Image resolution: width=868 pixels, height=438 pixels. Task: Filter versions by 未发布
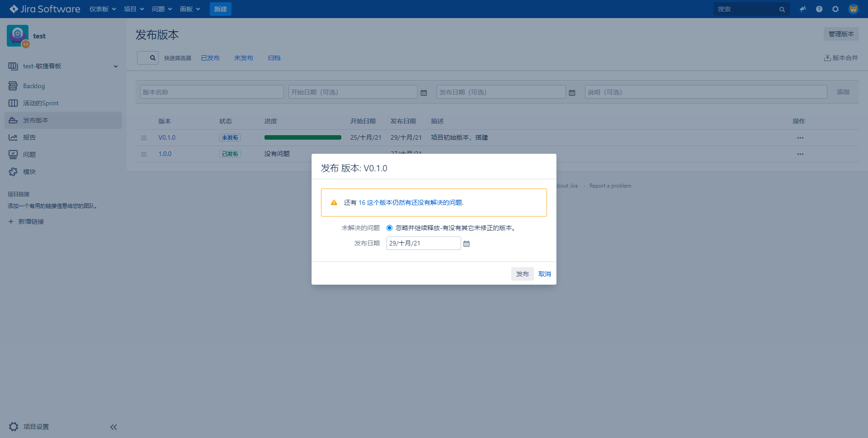[244, 58]
